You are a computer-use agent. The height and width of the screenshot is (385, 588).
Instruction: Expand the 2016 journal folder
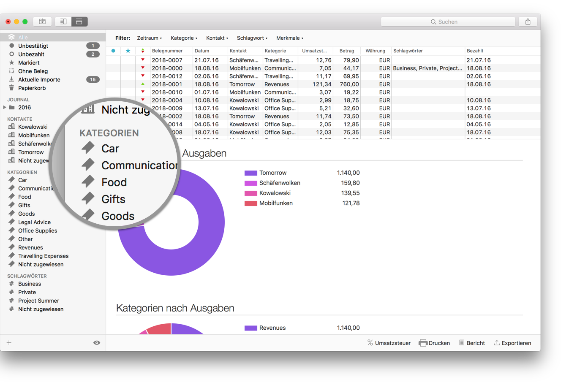tap(4, 107)
